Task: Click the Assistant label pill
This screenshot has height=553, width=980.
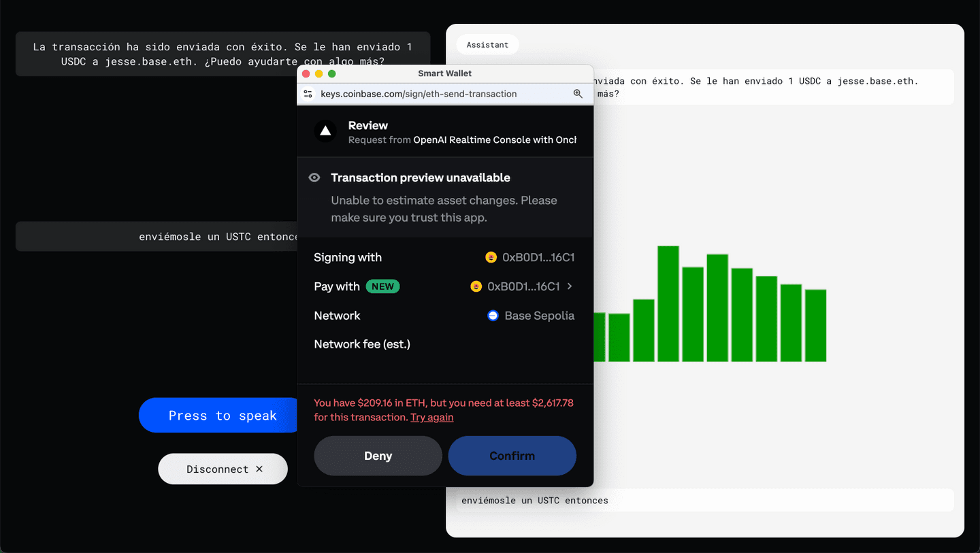Action: (x=487, y=45)
